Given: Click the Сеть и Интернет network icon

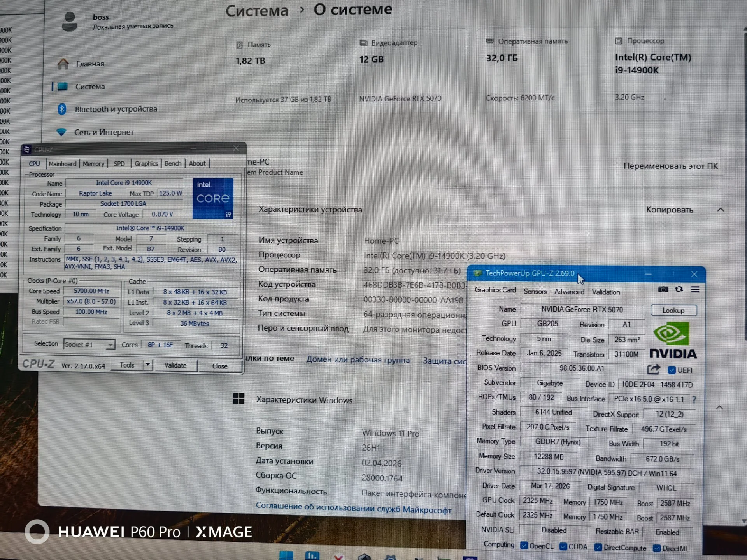Looking at the screenshot, I should tap(61, 132).
